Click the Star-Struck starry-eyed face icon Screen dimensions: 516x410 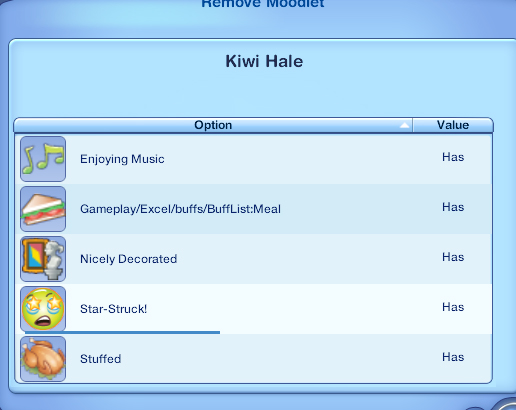click(x=43, y=309)
